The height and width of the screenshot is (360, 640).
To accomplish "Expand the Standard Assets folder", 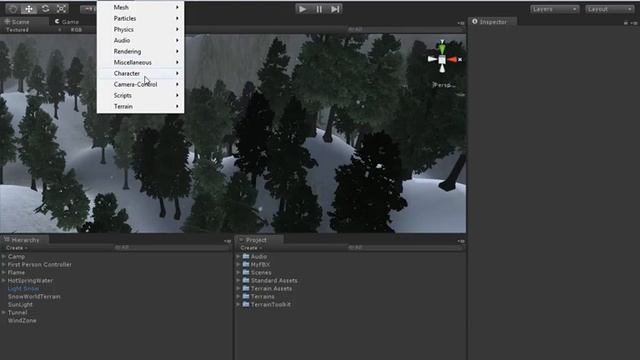I will (238, 280).
